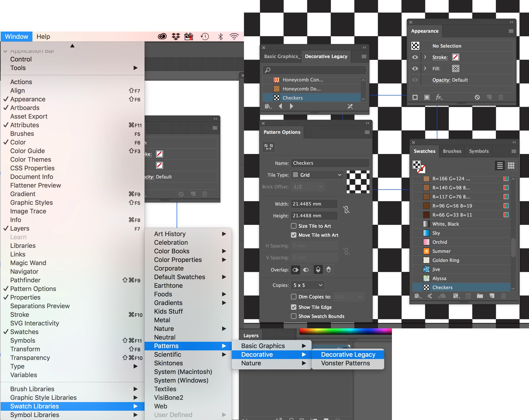
Task: Select the Orchid swatch
Action: click(x=439, y=242)
